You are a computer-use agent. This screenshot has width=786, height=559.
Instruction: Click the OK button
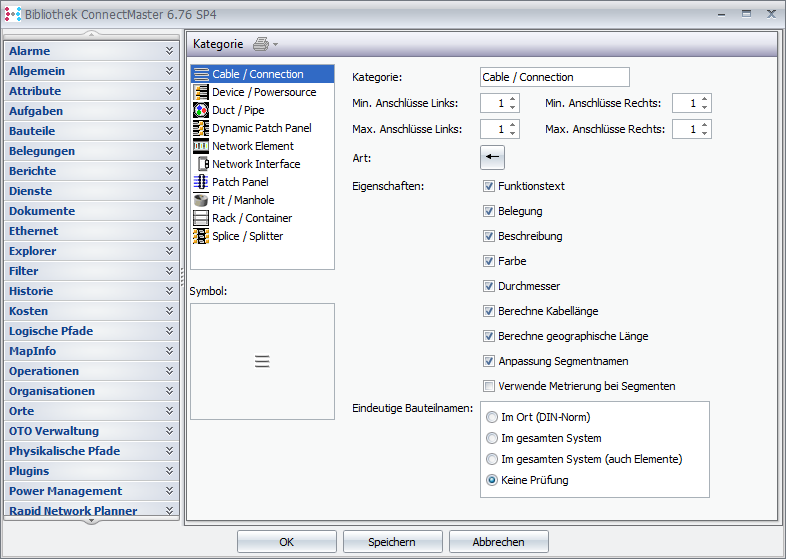coord(287,542)
